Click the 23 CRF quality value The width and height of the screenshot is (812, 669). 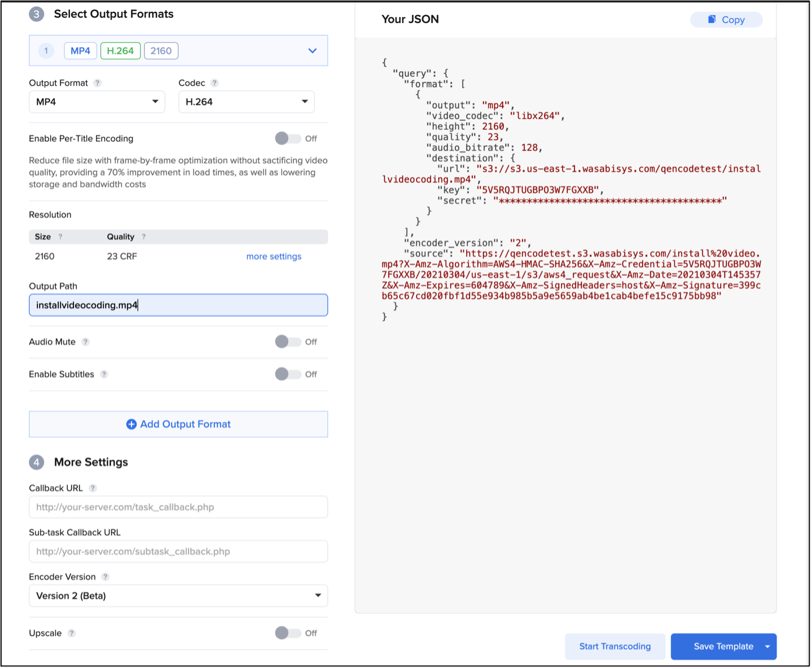[x=122, y=257]
